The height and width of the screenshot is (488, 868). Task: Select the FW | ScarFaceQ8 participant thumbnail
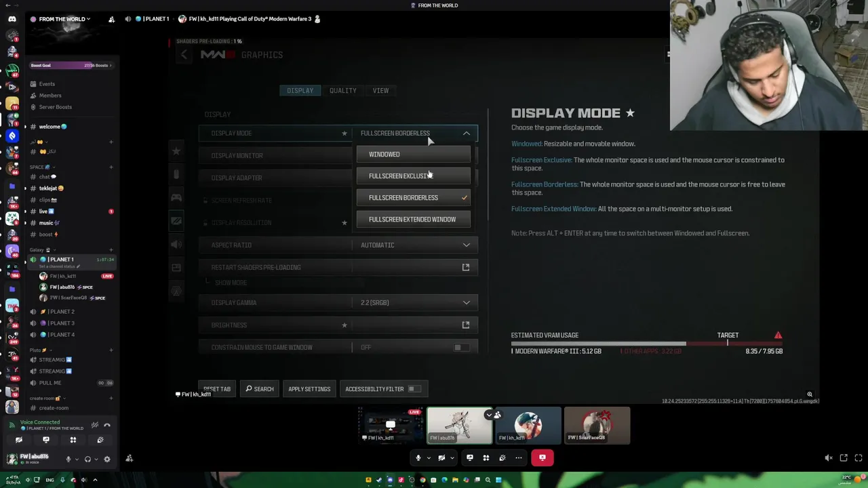597,426
